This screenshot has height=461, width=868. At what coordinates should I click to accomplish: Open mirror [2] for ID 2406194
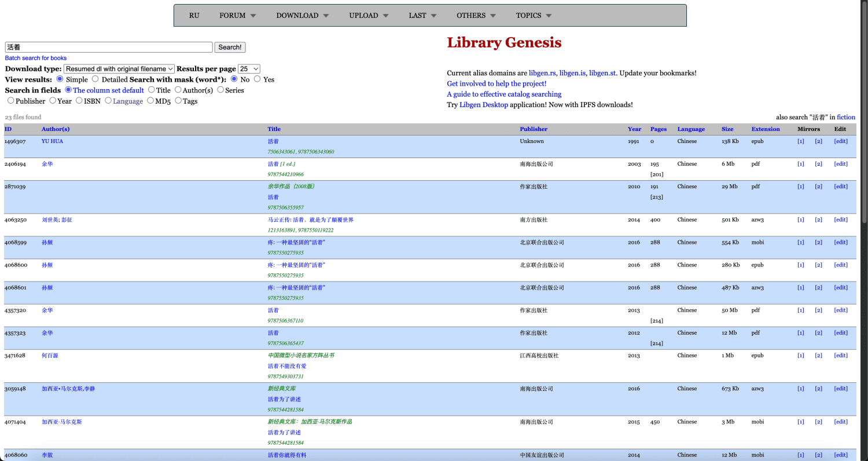[x=818, y=164]
